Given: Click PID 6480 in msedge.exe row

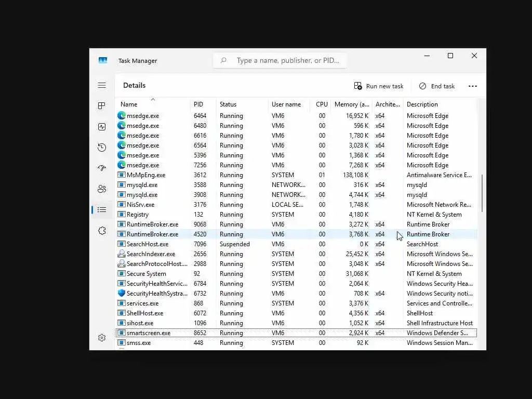Looking at the screenshot, I should tap(200, 126).
